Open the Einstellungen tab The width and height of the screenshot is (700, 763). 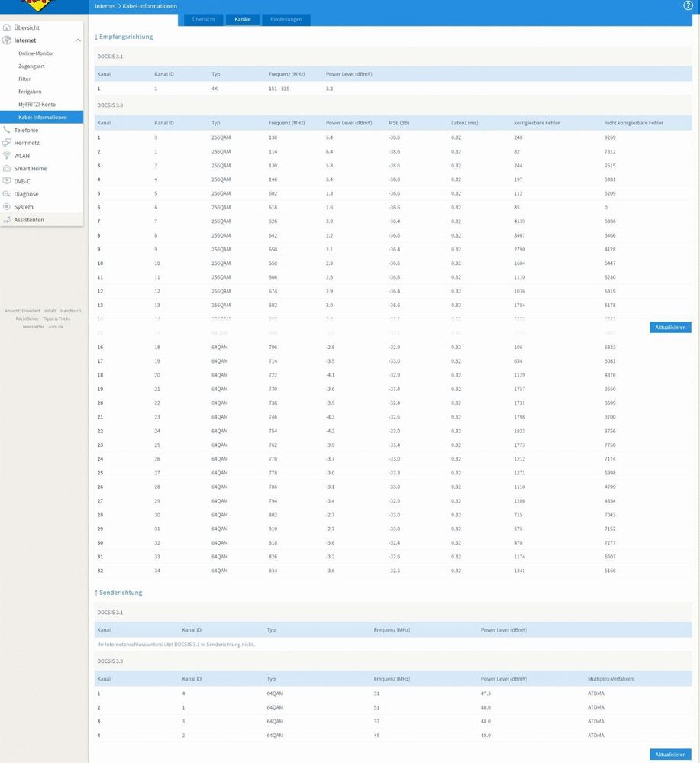(286, 19)
